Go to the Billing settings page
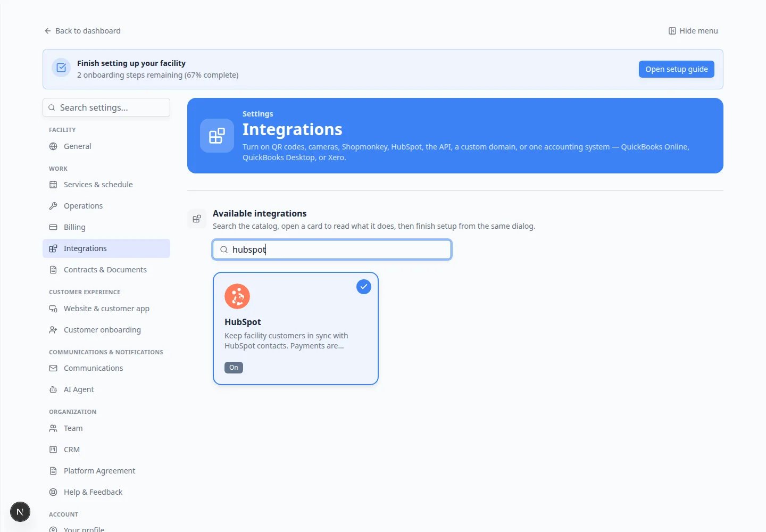 [x=106, y=227]
